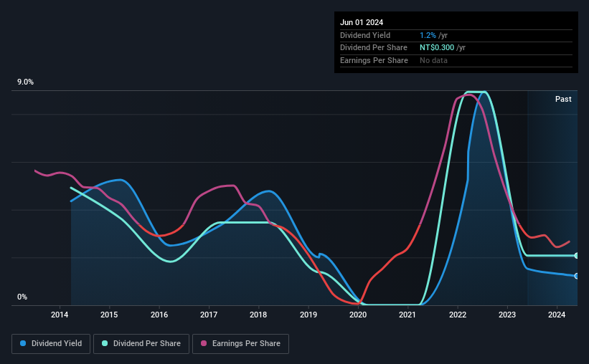Screen dimensions: 589x364
Task: Click the teal Dividend Per Share legend dot
Action: pos(105,343)
